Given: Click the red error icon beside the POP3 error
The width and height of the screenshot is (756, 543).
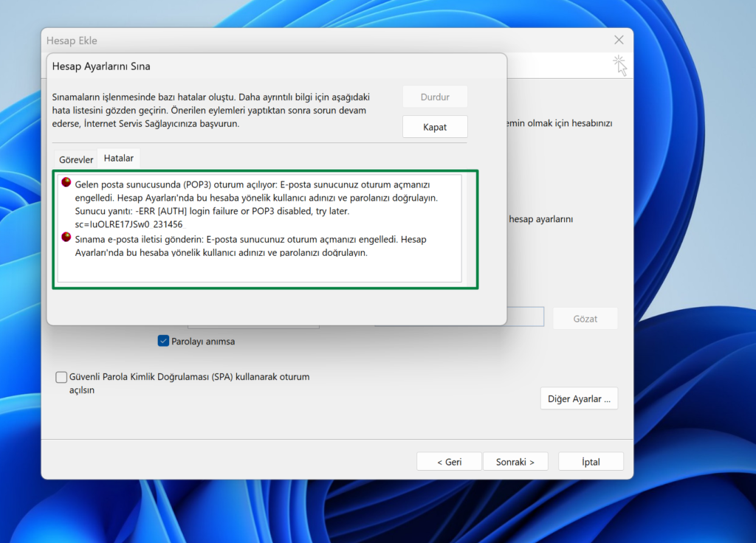Looking at the screenshot, I should [x=66, y=183].
